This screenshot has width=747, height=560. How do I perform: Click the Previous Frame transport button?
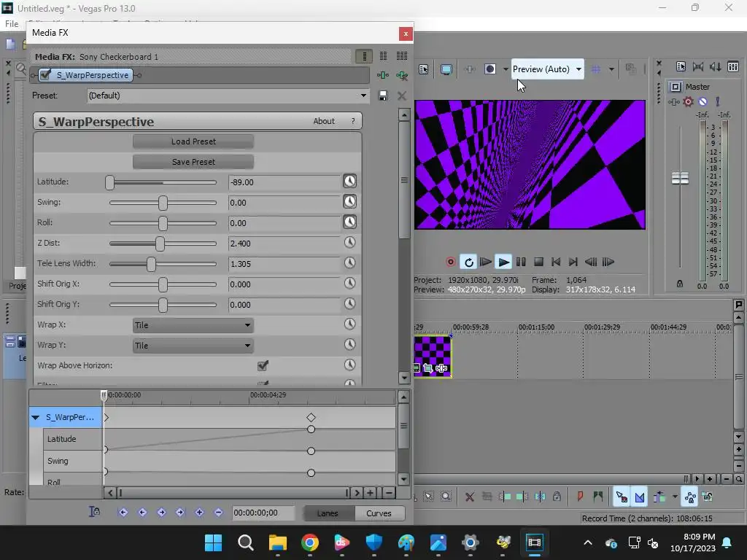point(591,262)
